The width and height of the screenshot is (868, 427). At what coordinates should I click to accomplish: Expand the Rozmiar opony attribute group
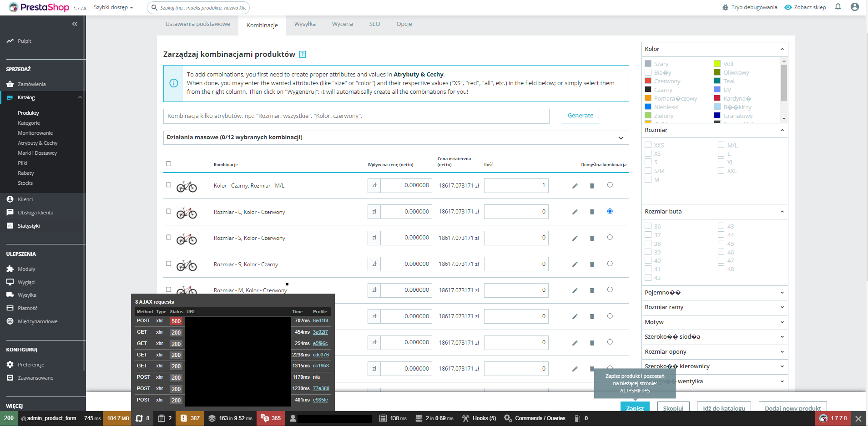coord(714,352)
